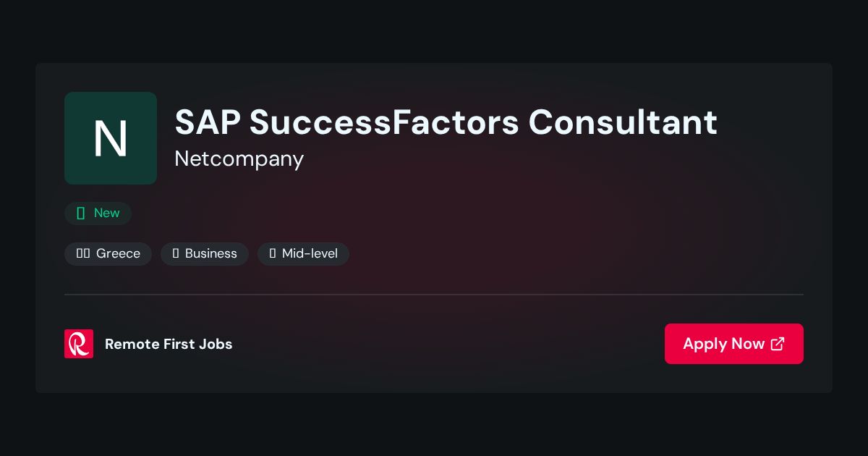Click the Apply Now button text

coord(723,344)
